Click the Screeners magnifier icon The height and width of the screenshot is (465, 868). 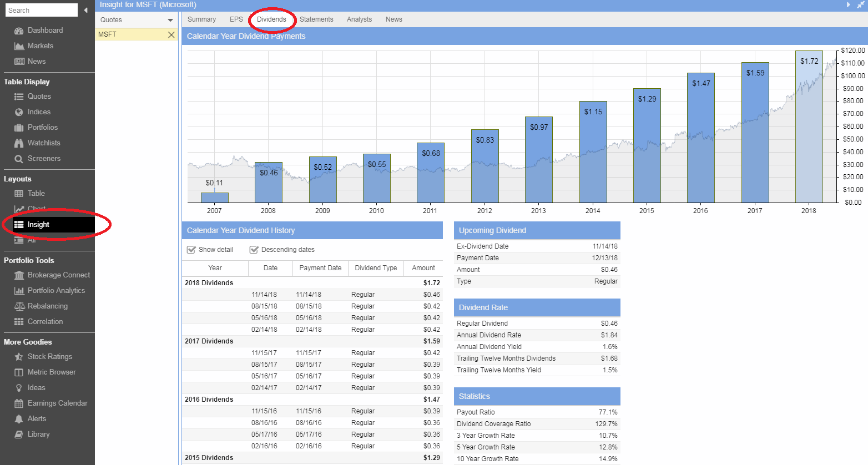[x=19, y=159]
